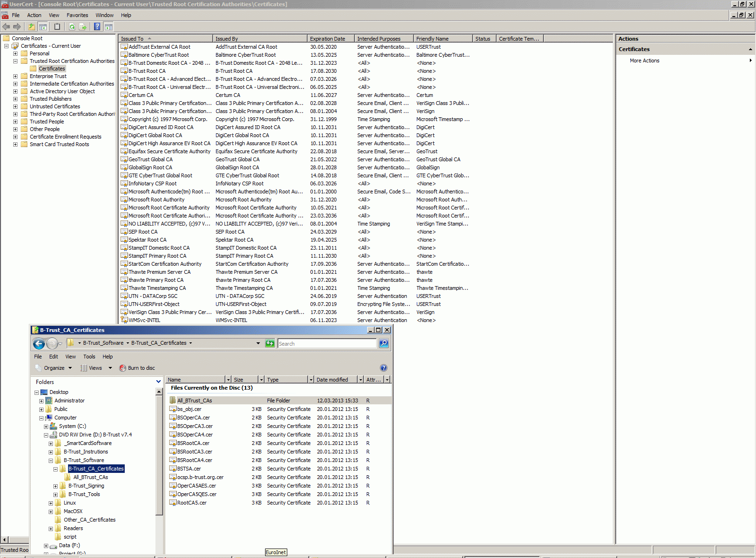Select the bs_obj.cer certificate file icon
Image resolution: width=756 pixels, height=558 pixels.
coord(173,409)
